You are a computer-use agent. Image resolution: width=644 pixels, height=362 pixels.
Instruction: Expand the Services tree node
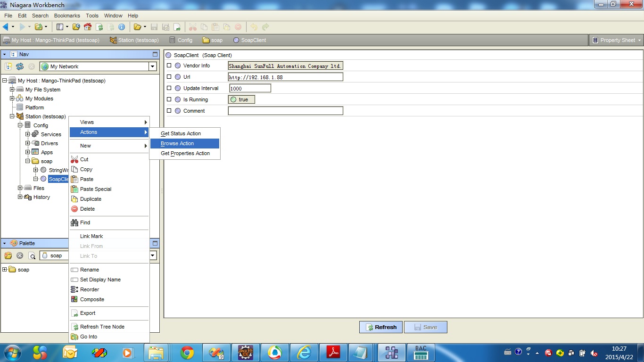click(x=28, y=134)
